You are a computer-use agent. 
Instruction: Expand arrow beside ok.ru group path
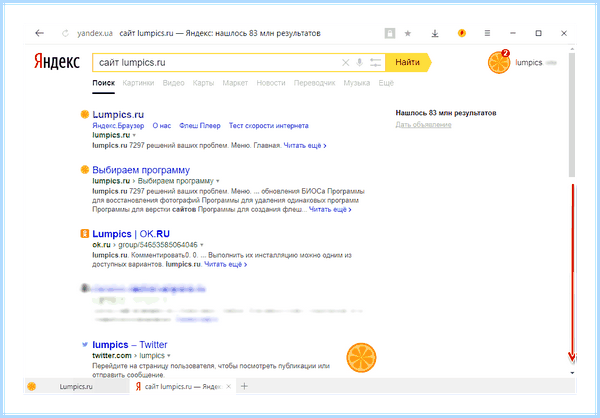[202, 245]
